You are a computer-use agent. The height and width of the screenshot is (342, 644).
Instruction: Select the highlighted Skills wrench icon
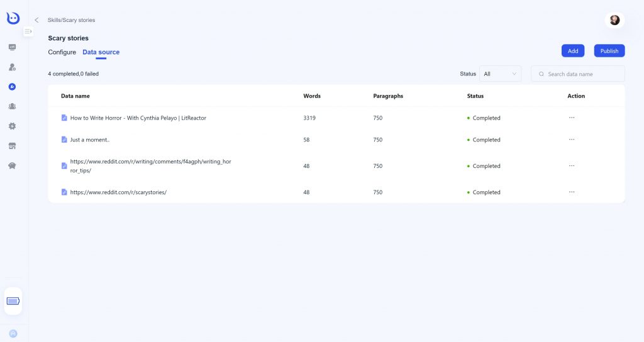click(x=13, y=87)
